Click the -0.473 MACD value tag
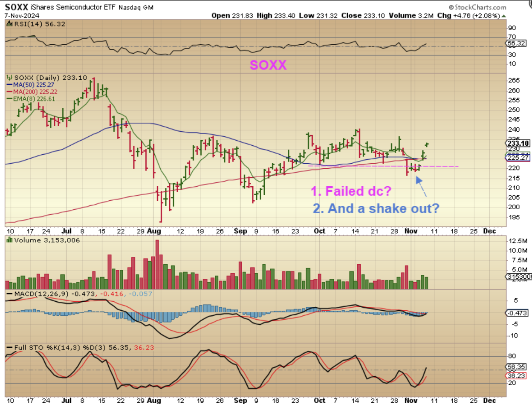532x404 pixels. (x=517, y=313)
